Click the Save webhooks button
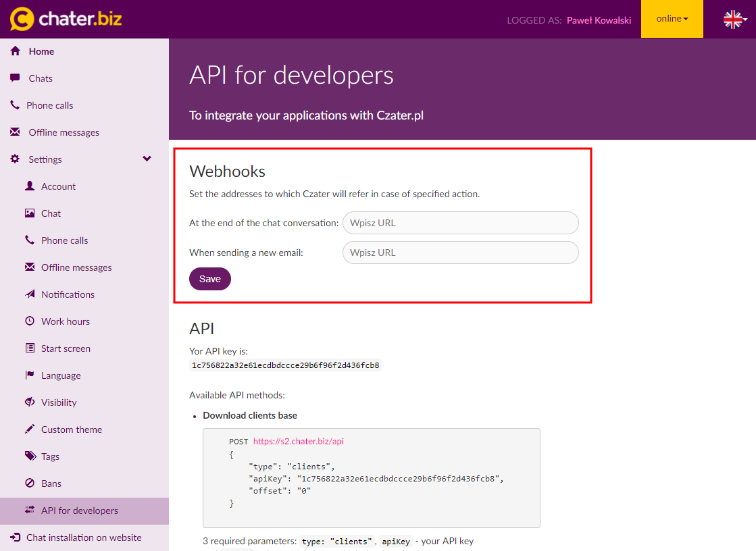Image resolution: width=756 pixels, height=551 pixels. (209, 279)
